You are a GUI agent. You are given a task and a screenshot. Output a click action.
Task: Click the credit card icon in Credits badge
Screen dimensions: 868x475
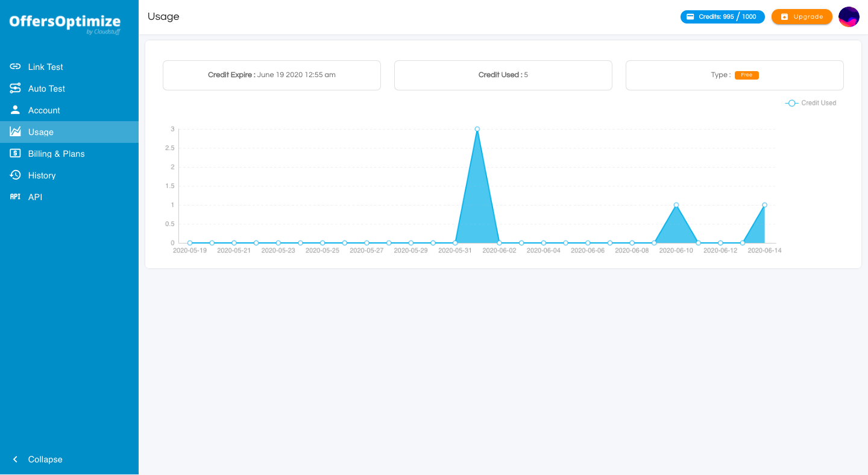tap(690, 17)
